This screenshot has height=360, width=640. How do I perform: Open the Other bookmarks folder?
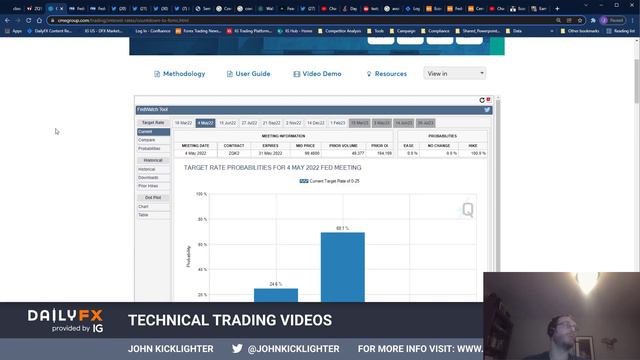click(580, 31)
